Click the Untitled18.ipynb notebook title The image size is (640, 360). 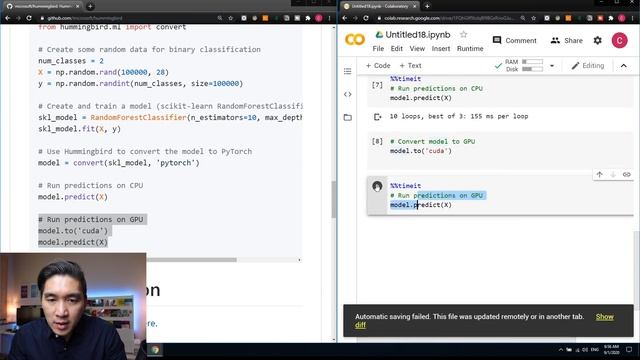tap(418, 35)
